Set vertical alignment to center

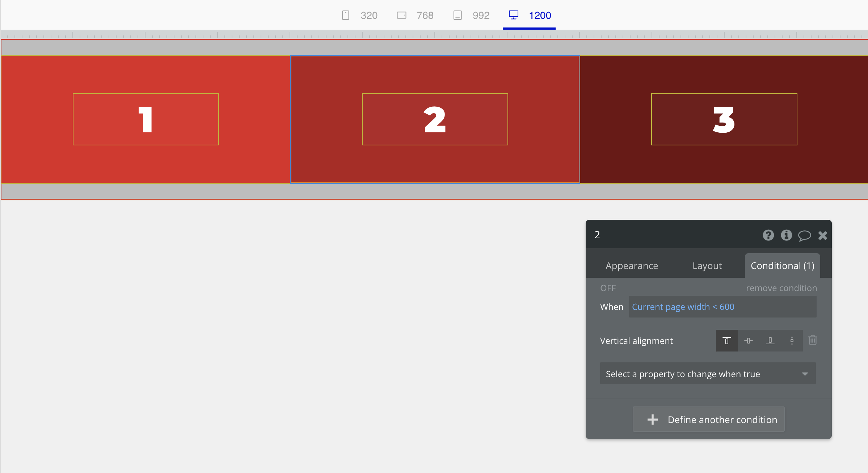[748, 341]
